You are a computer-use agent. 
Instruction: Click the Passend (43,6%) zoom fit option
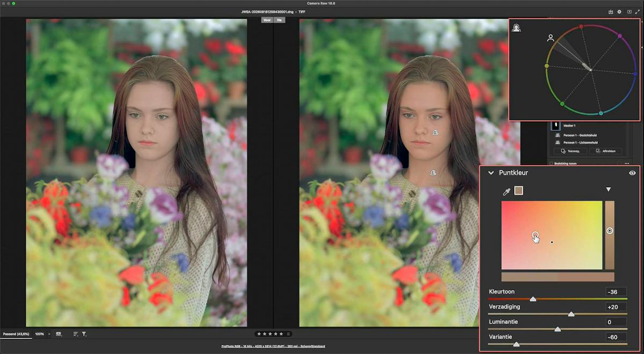tap(16, 334)
